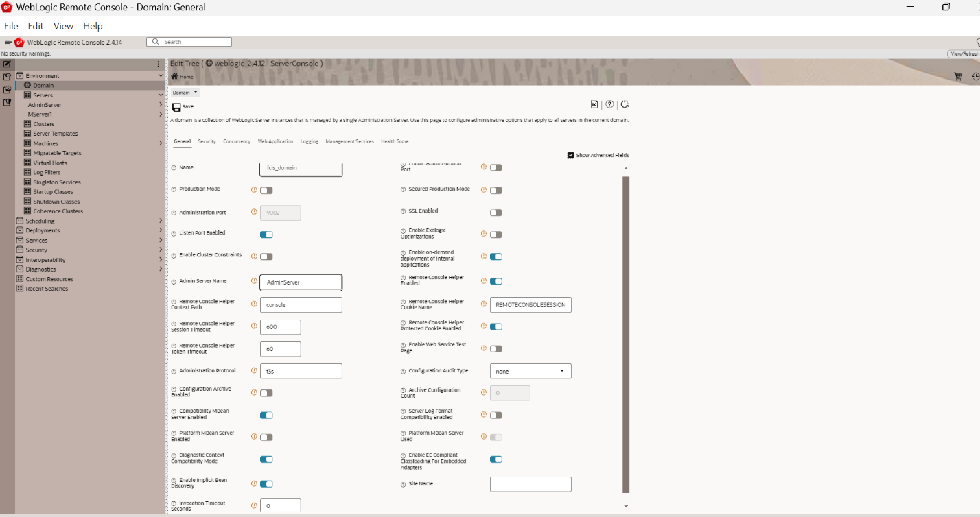980x517 pixels.
Task: Expand the MServer1 node chevron
Action: pyautogui.click(x=161, y=115)
